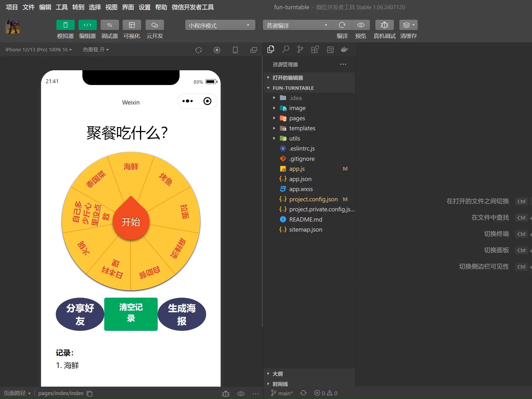Open the 项目 menu item
Screen dimensions: 532x399
pyautogui.click(x=12, y=7)
